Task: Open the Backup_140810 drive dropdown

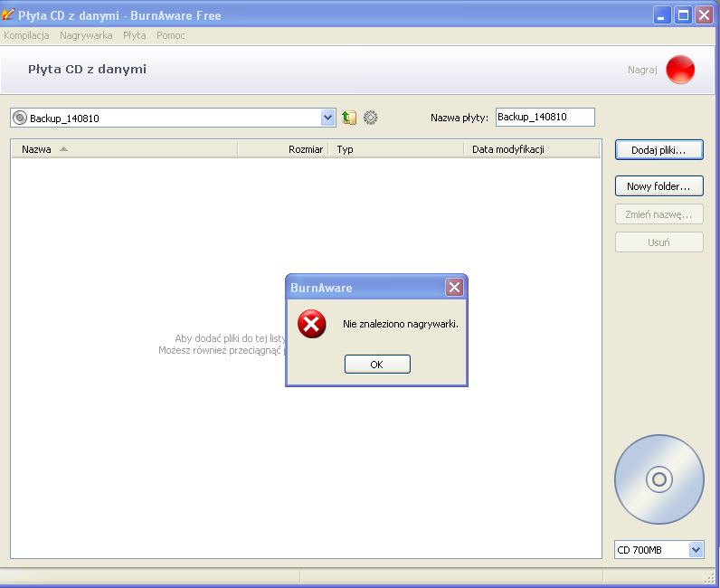Action: coord(327,119)
